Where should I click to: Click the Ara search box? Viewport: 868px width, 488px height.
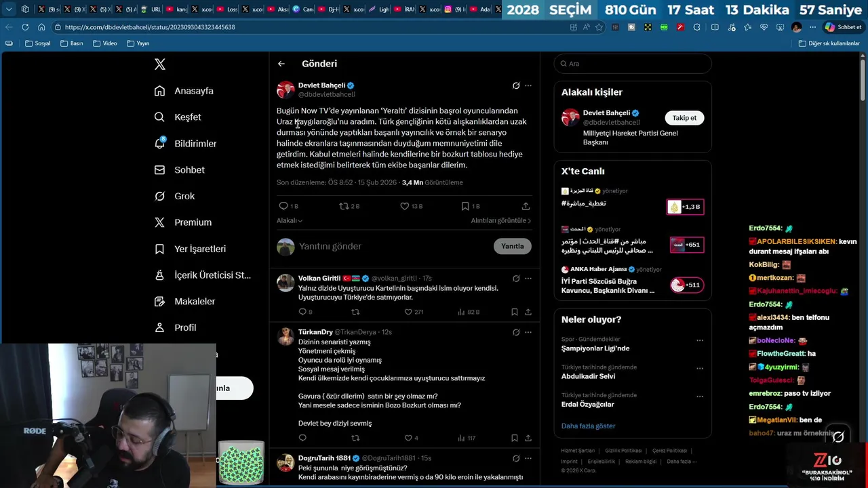tap(633, 64)
